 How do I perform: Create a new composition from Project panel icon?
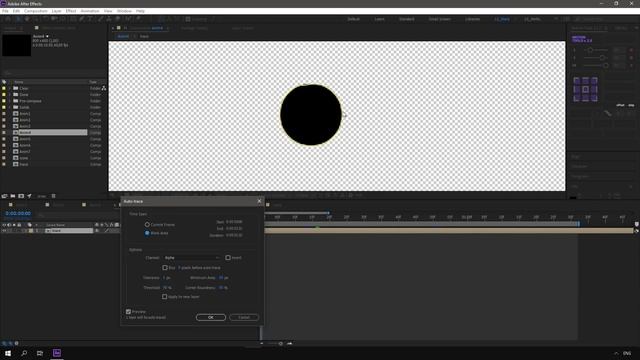tap(21, 196)
